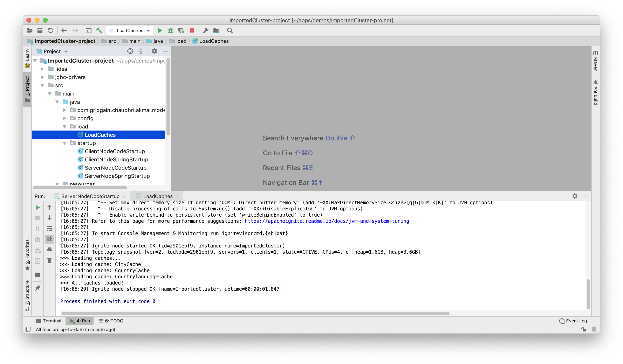
Task: Click the console horizontal scrollbar
Action: point(255,313)
